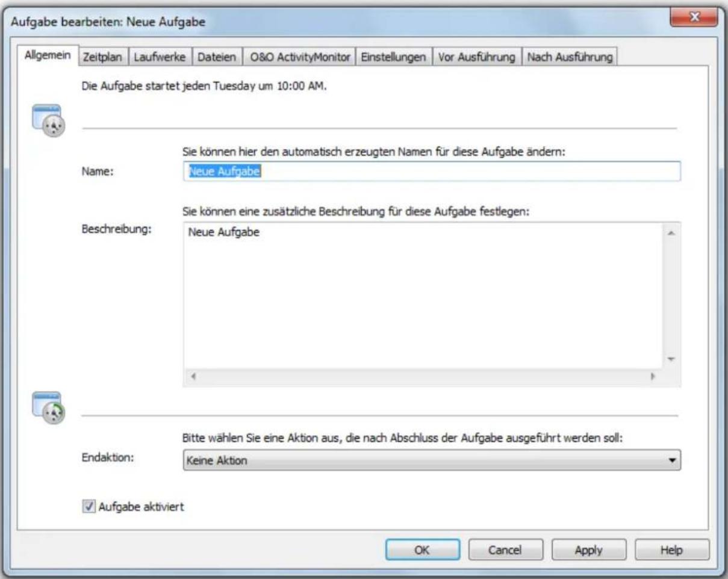
Task: Open the Laufwerke tab
Action: 158,57
